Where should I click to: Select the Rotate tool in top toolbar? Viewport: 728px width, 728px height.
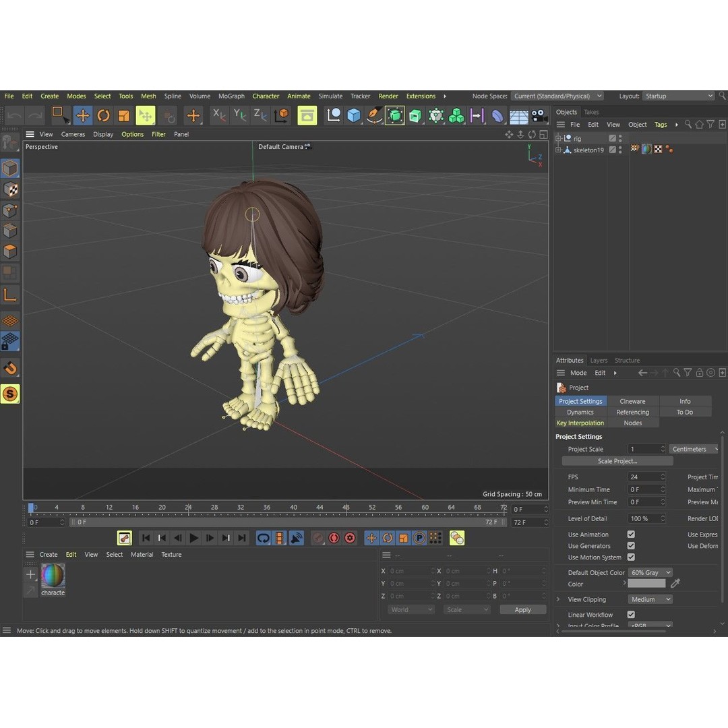[103, 116]
